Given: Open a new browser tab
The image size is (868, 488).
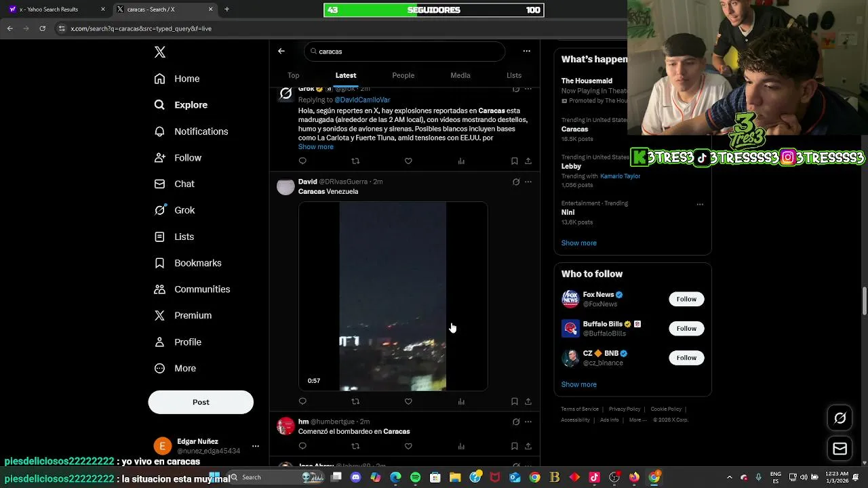Looking at the screenshot, I should [x=226, y=9].
